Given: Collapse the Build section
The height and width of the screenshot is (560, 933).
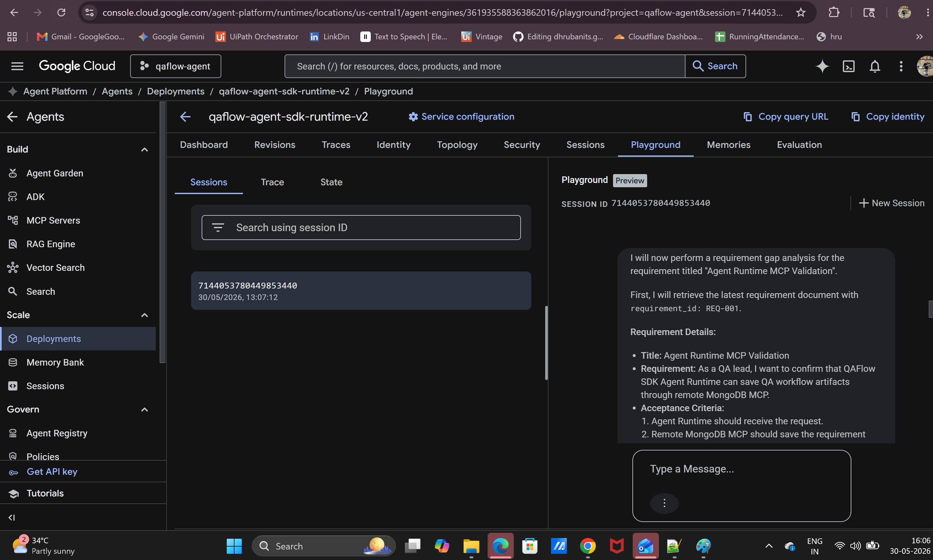Looking at the screenshot, I should coord(145,150).
